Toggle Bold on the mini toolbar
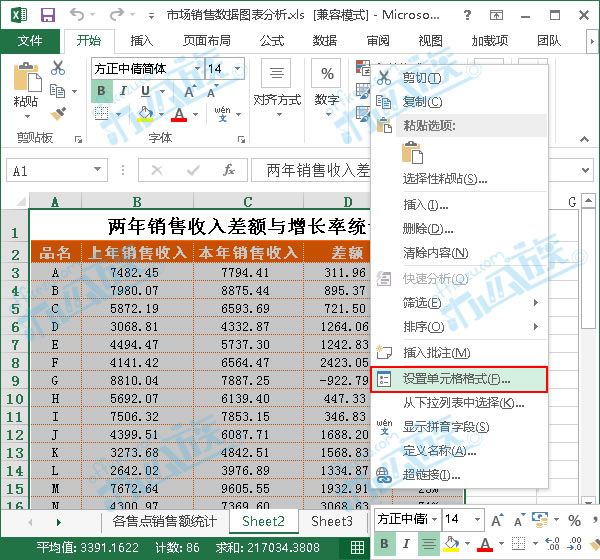The width and height of the screenshot is (600, 560). pos(385,543)
